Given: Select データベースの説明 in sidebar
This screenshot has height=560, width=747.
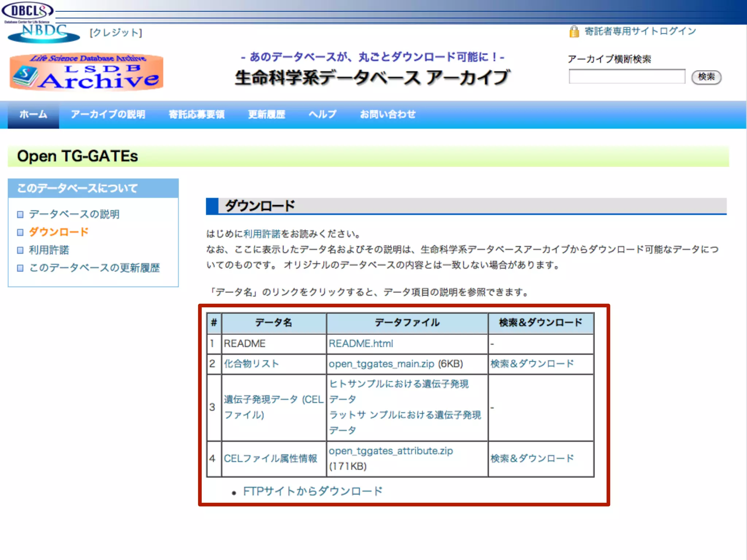Looking at the screenshot, I should click(74, 214).
